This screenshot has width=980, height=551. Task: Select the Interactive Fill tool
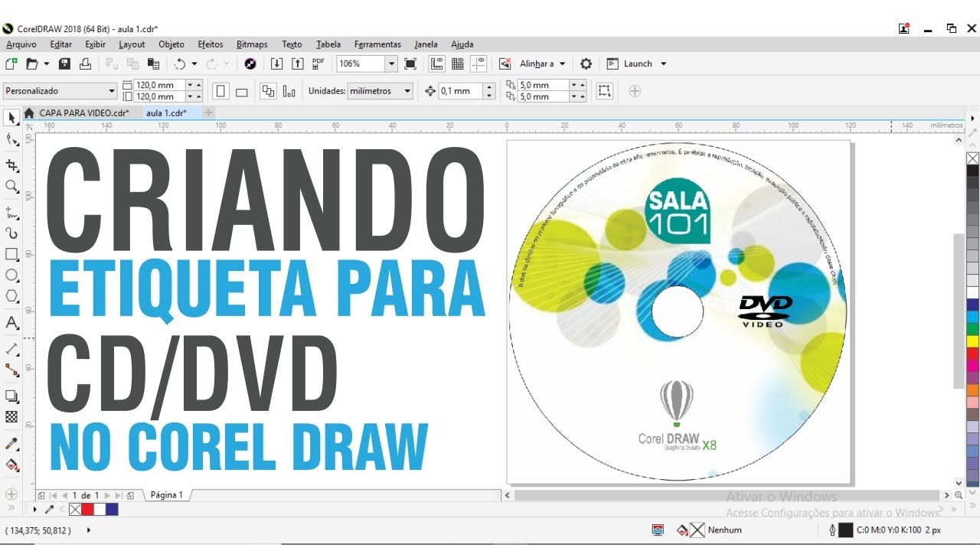[x=11, y=465]
